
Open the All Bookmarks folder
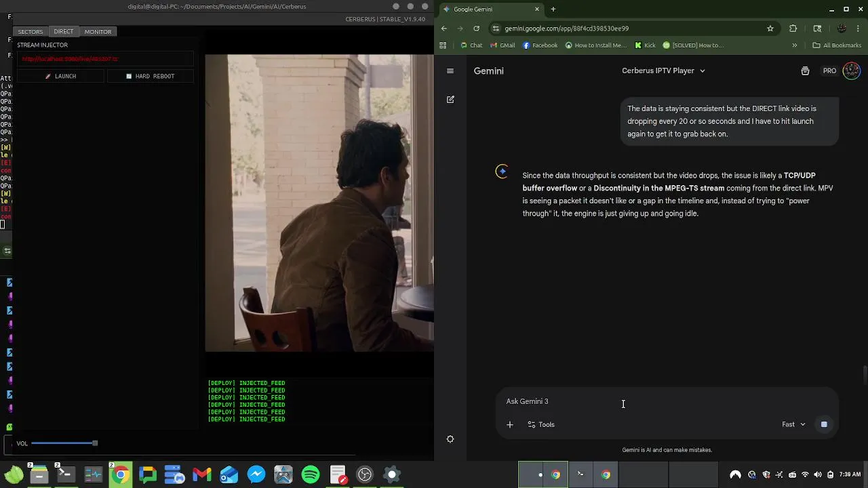[x=837, y=45]
